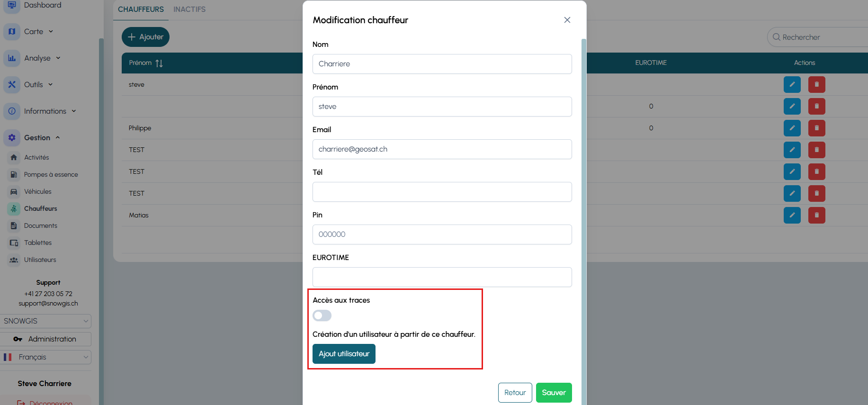Click the Tablettes icon in sidebar

pyautogui.click(x=14, y=243)
